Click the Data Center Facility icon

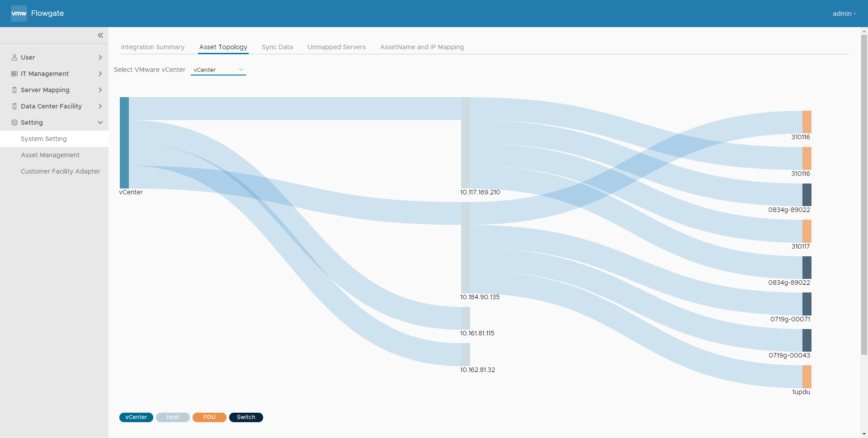click(x=14, y=106)
